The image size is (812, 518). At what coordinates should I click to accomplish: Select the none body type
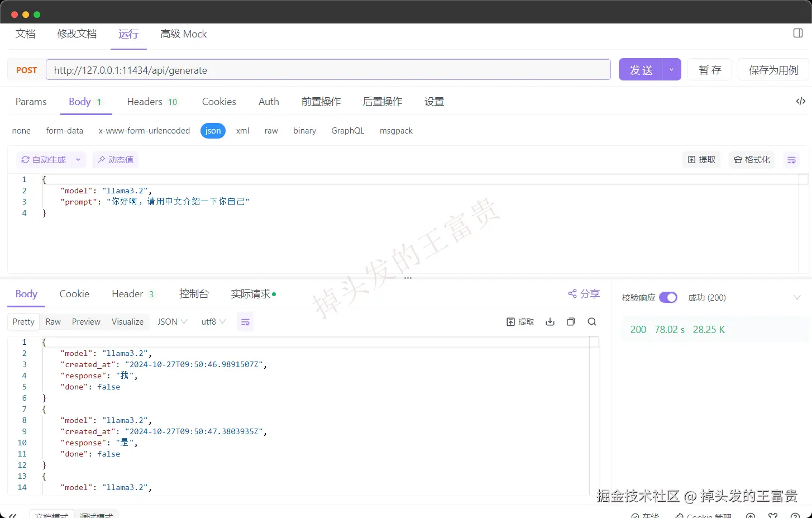pyautogui.click(x=21, y=131)
